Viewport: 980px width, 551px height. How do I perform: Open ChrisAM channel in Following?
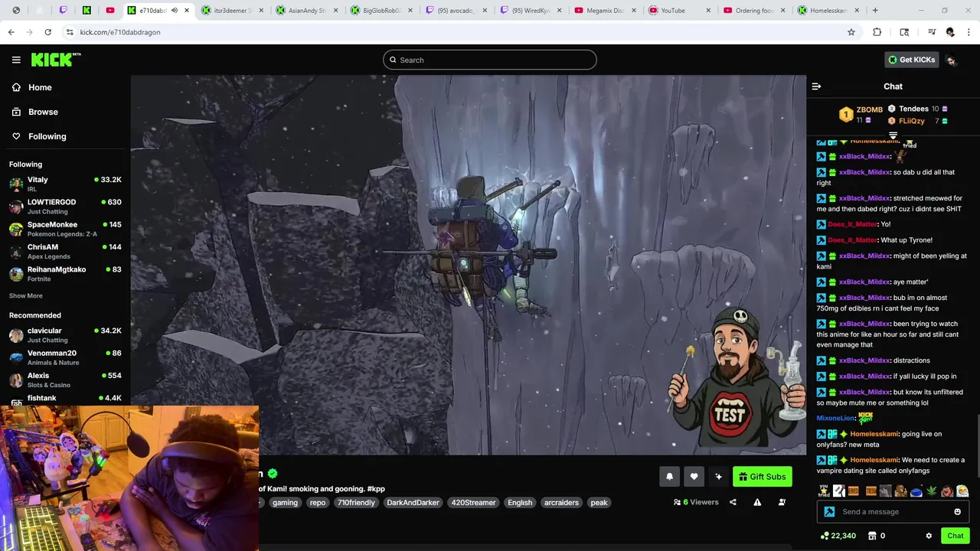pos(65,251)
